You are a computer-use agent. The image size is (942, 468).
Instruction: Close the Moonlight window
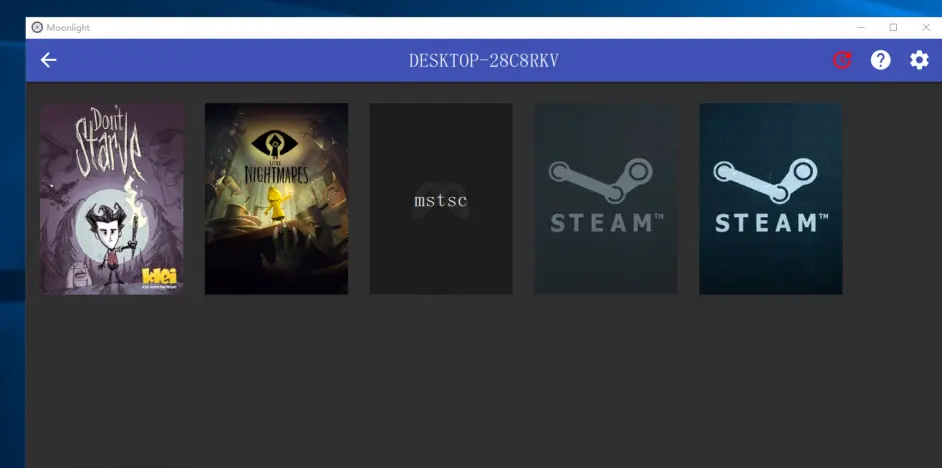[926, 28]
